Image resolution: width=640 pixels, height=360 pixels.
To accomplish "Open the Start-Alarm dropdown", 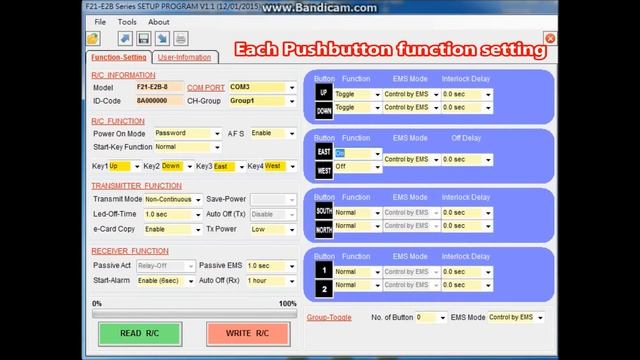I will 166,281.
